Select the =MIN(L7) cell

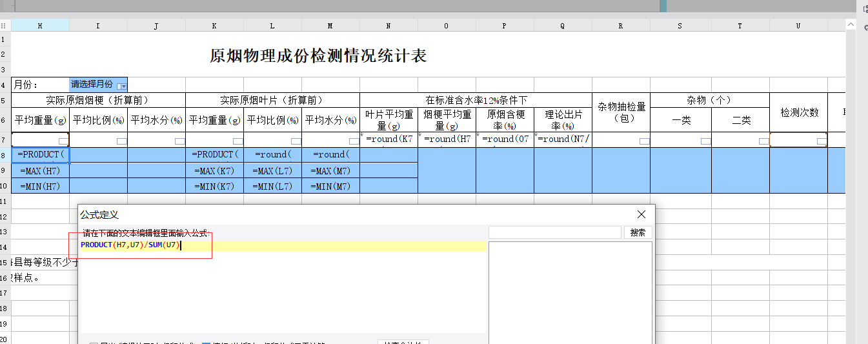click(272, 186)
